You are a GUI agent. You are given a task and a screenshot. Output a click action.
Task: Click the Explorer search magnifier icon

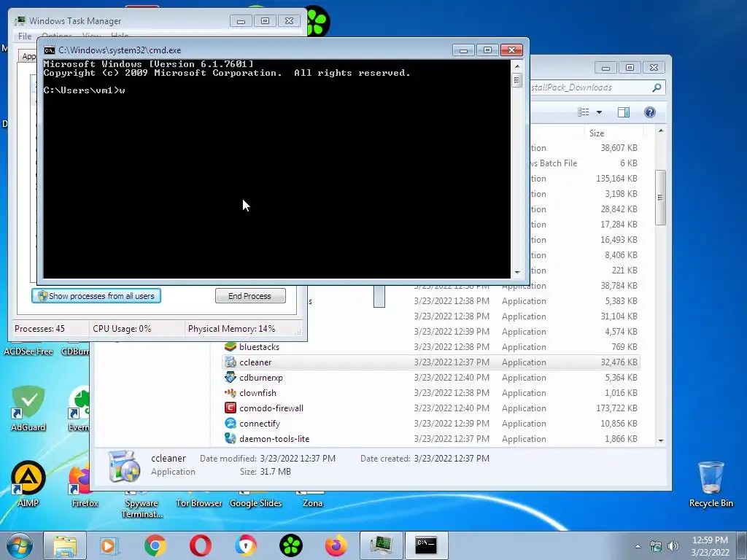657,87
